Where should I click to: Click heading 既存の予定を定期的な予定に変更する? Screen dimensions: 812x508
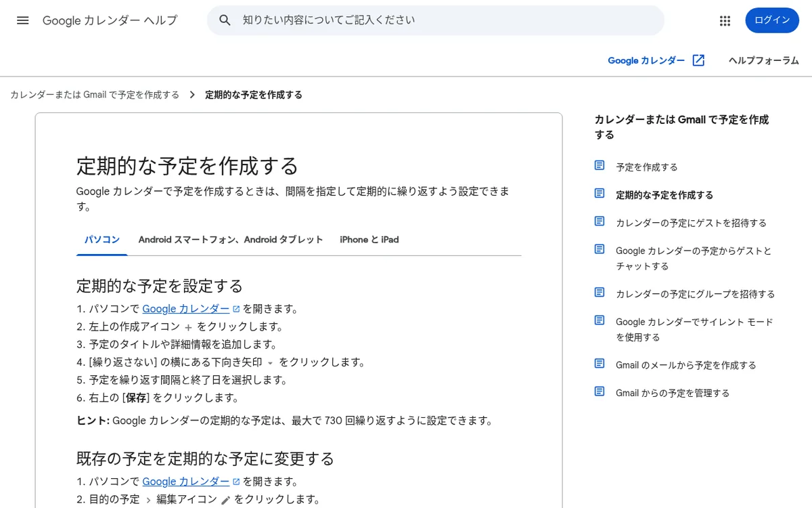(x=205, y=459)
